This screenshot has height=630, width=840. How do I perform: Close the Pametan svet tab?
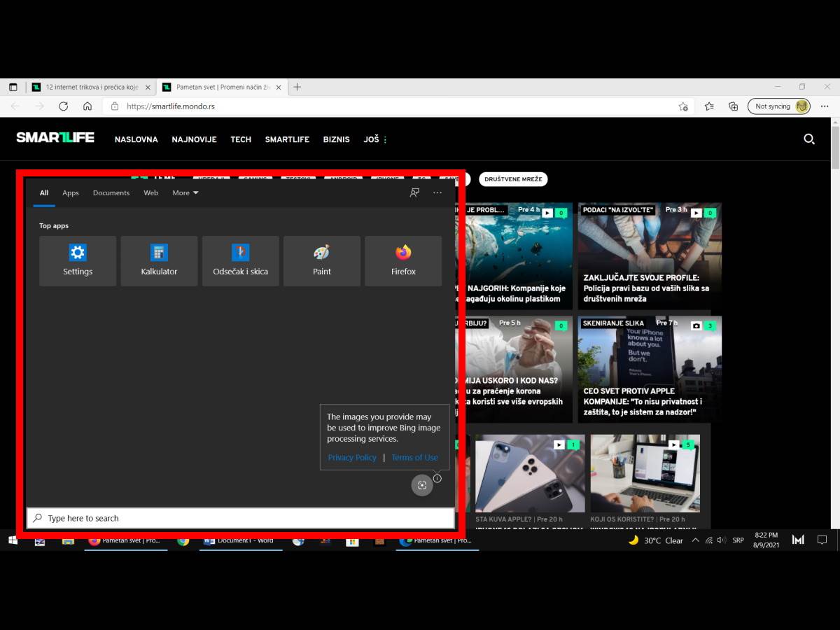(279, 87)
